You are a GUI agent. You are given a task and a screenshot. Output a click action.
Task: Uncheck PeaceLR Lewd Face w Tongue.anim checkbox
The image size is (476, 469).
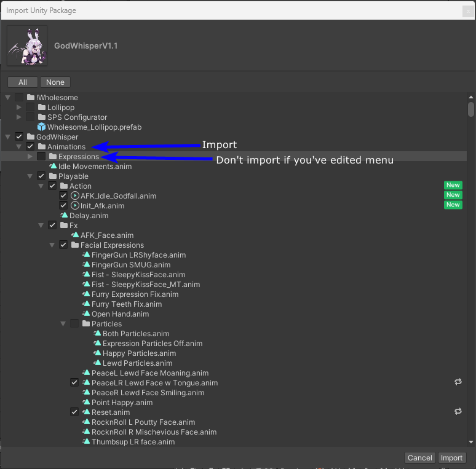74,382
